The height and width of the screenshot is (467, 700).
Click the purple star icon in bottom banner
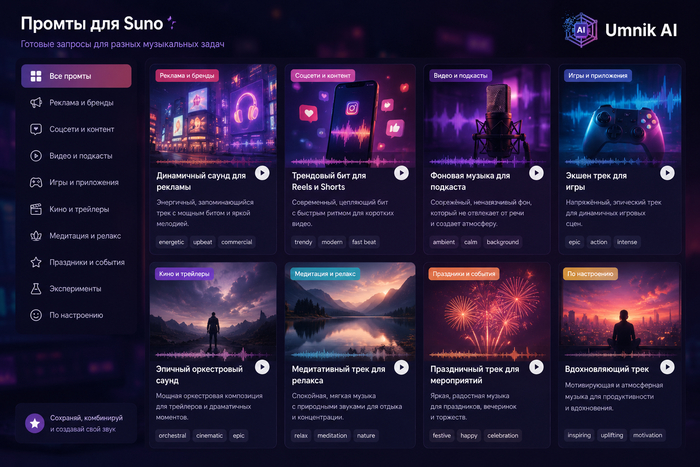[35, 423]
